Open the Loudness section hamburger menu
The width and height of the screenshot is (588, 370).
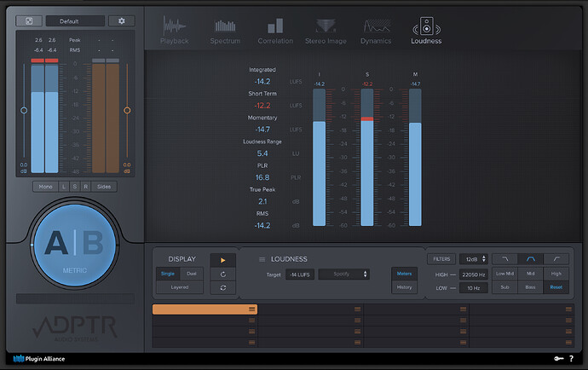(x=262, y=259)
